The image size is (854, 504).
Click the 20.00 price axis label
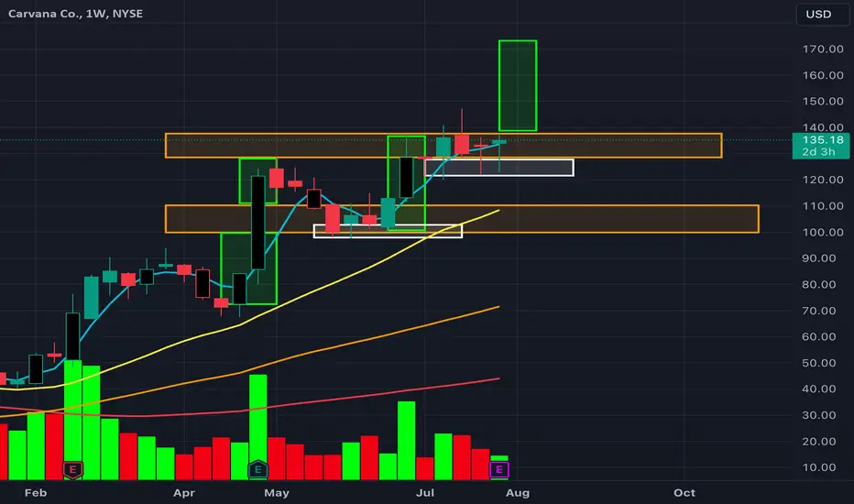pyautogui.click(x=818, y=442)
